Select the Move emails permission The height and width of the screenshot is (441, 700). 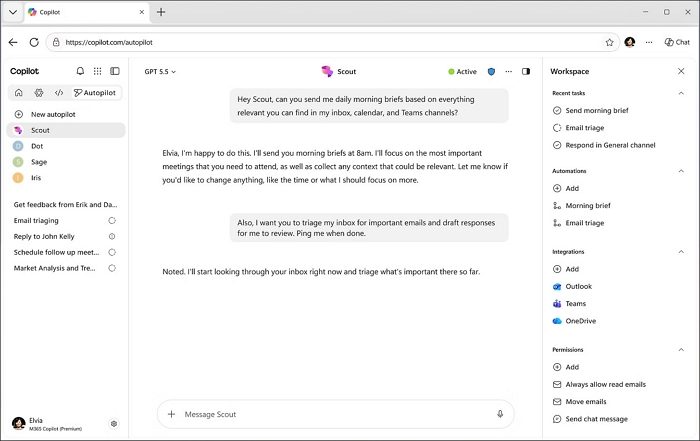click(x=579, y=402)
